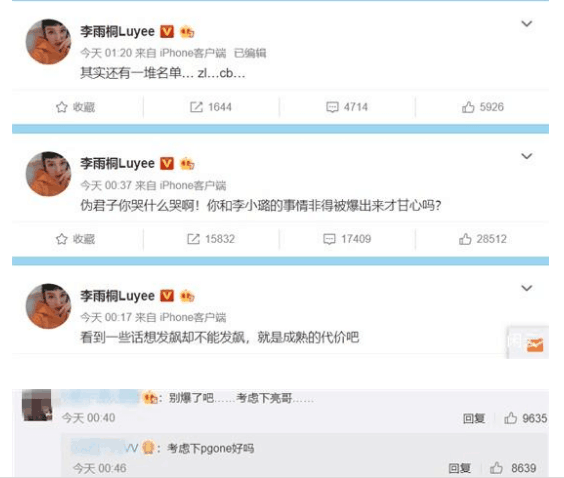Click the orange V verified badge on second post
The image size is (564, 478).
point(167,164)
